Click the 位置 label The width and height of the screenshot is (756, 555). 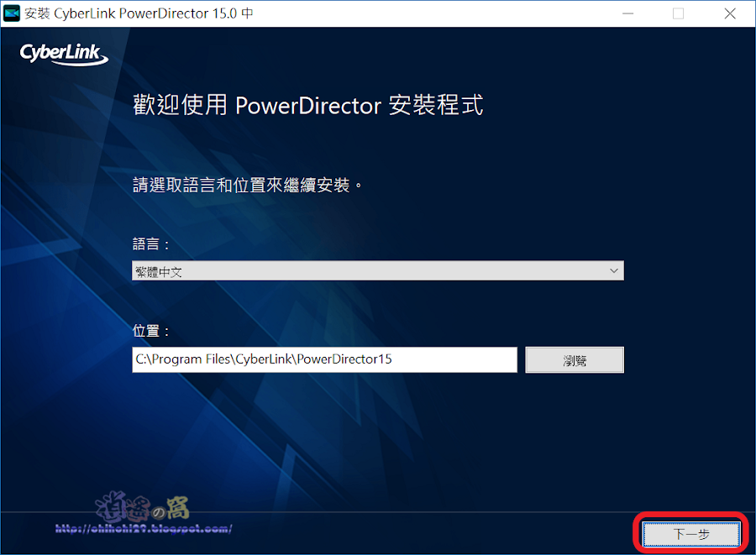click(151, 331)
